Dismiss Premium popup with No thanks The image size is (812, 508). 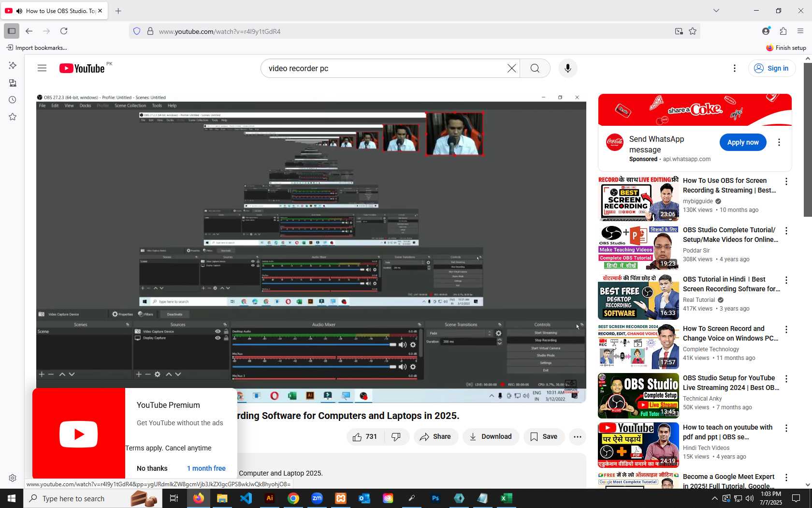(x=152, y=468)
